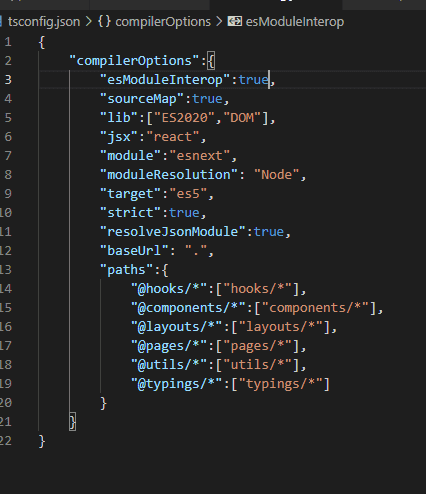Click line number 22 in the gutter
The height and width of the screenshot is (494, 426).
6,441
